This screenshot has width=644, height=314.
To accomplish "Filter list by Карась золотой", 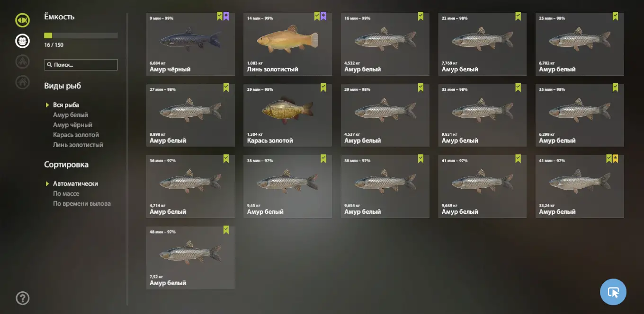I will pos(76,135).
